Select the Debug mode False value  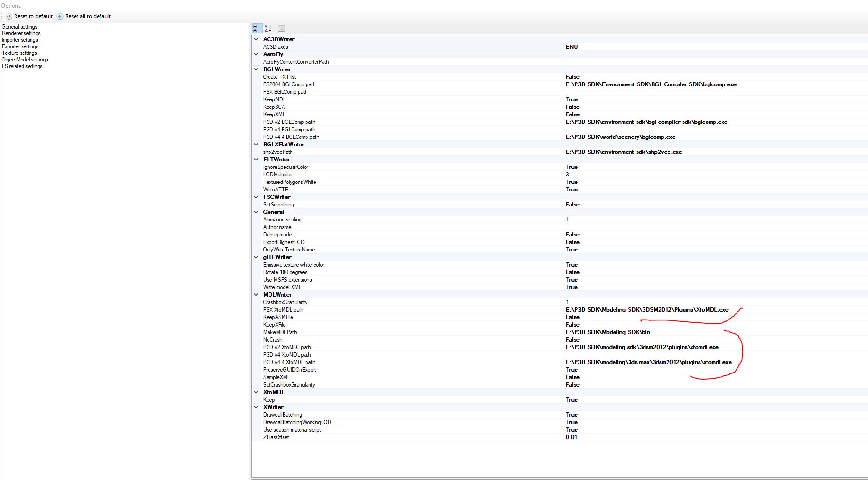click(573, 235)
